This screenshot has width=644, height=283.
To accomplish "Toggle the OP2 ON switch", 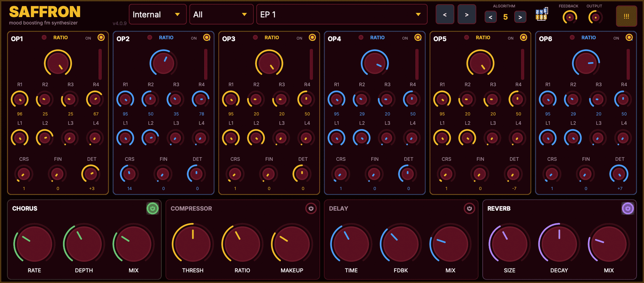I will tap(207, 38).
